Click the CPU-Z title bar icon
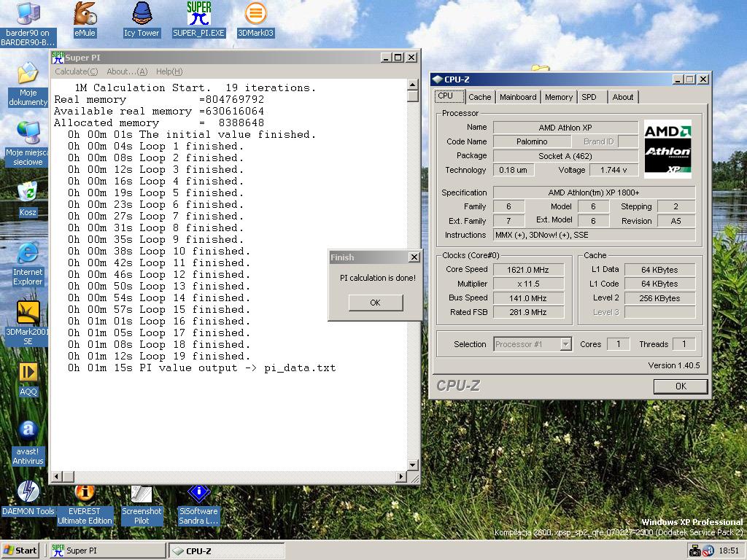The width and height of the screenshot is (747, 560). pyautogui.click(x=437, y=79)
